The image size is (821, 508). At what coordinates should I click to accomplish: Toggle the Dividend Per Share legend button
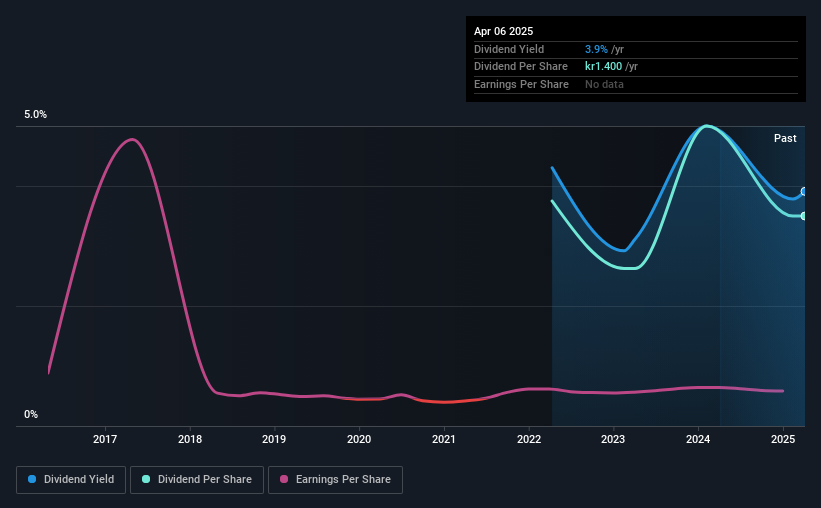(x=197, y=480)
